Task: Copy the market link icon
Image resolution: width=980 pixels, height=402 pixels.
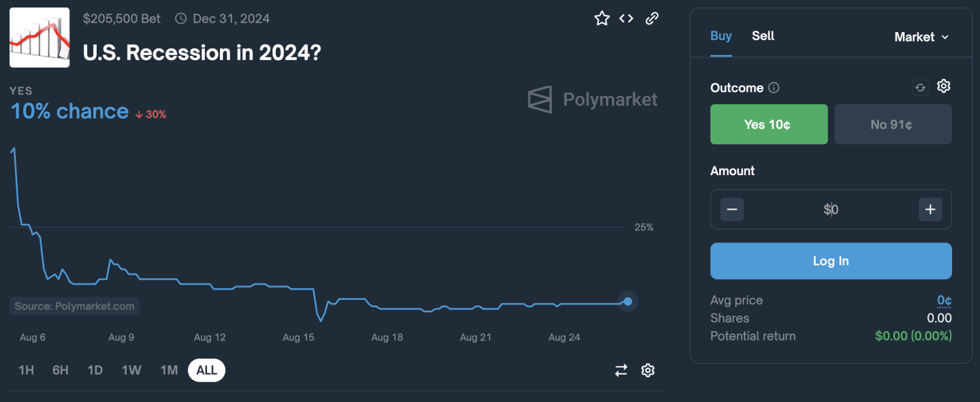Action: click(652, 18)
